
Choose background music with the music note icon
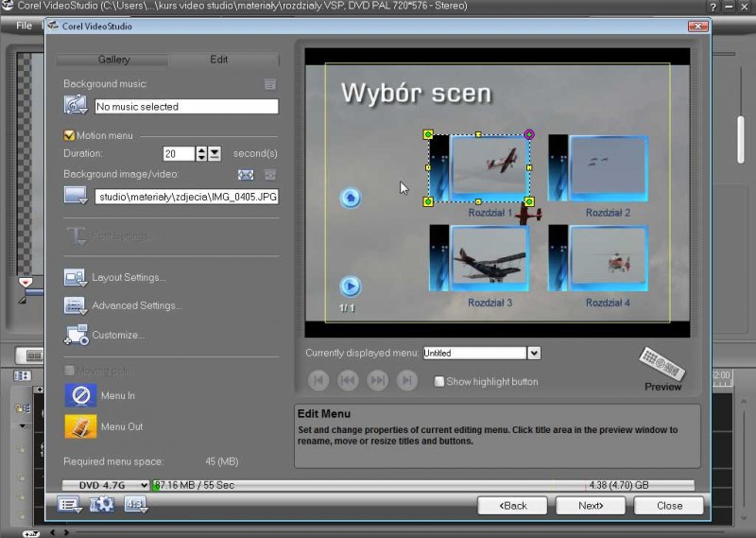point(76,106)
